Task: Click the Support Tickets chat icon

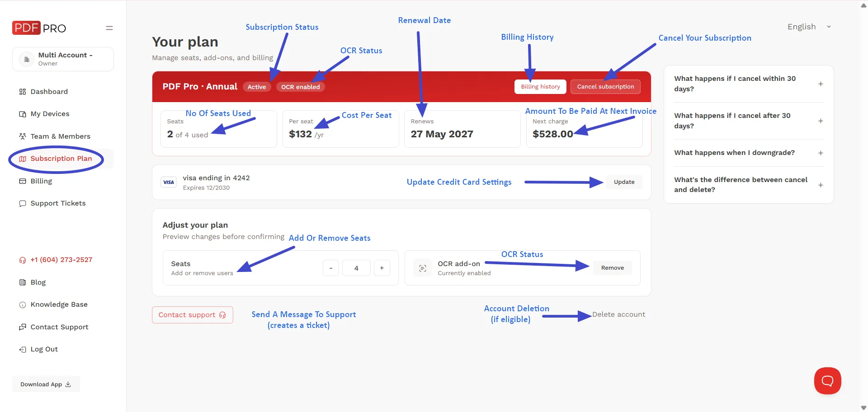Action: pos(23,204)
